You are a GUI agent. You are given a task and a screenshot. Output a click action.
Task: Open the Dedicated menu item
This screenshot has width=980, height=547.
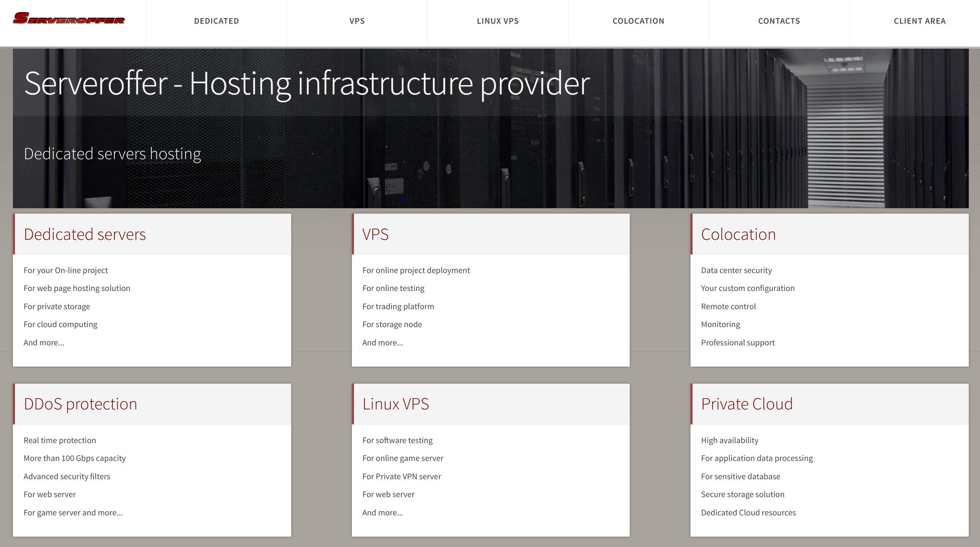216,21
